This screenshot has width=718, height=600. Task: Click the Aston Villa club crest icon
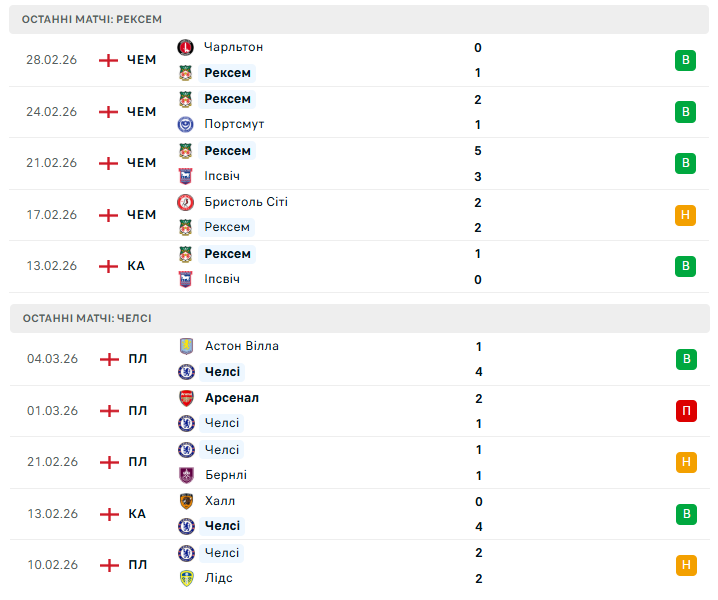click(x=185, y=346)
